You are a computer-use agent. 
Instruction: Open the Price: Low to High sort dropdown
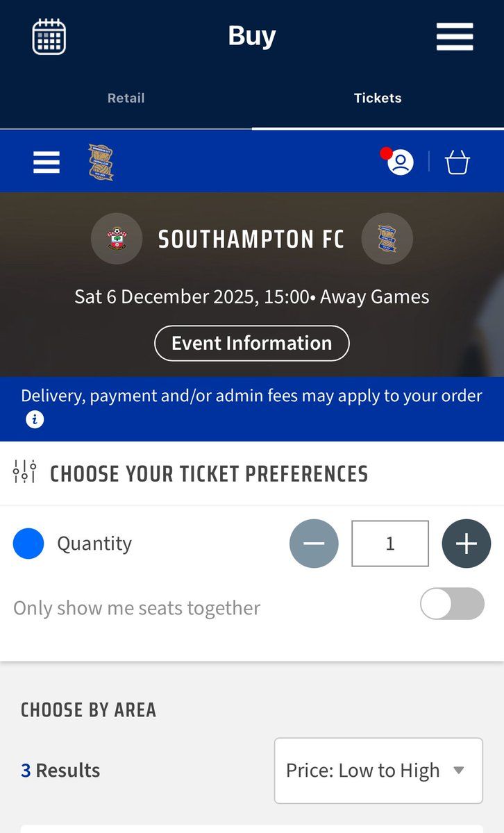(x=378, y=771)
